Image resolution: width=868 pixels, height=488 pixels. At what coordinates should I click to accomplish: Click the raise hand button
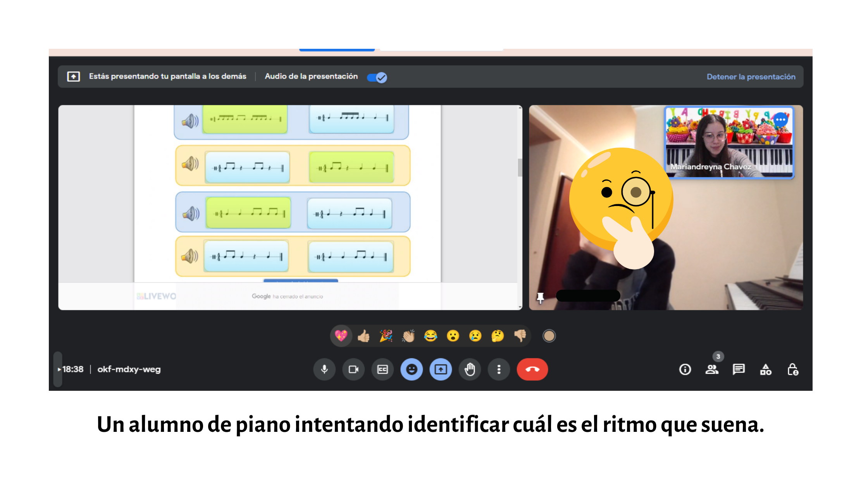click(470, 369)
